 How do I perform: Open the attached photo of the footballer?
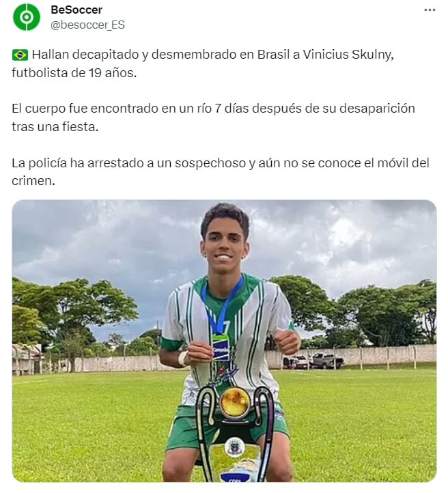point(224,341)
